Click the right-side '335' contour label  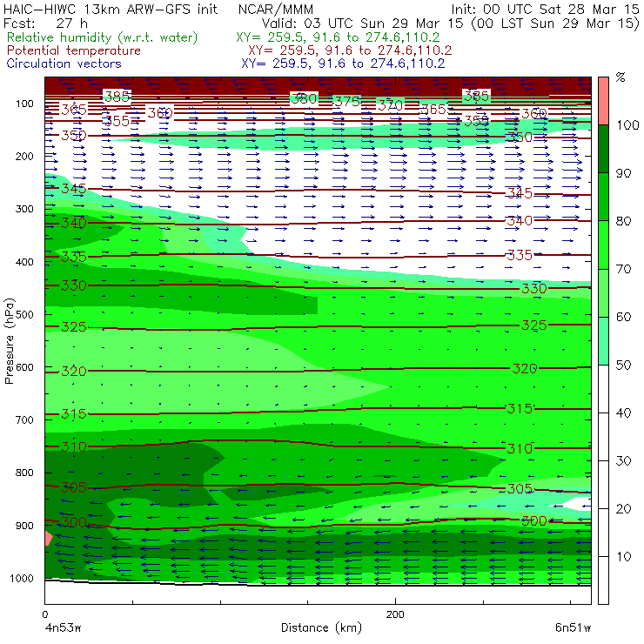[520, 255]
